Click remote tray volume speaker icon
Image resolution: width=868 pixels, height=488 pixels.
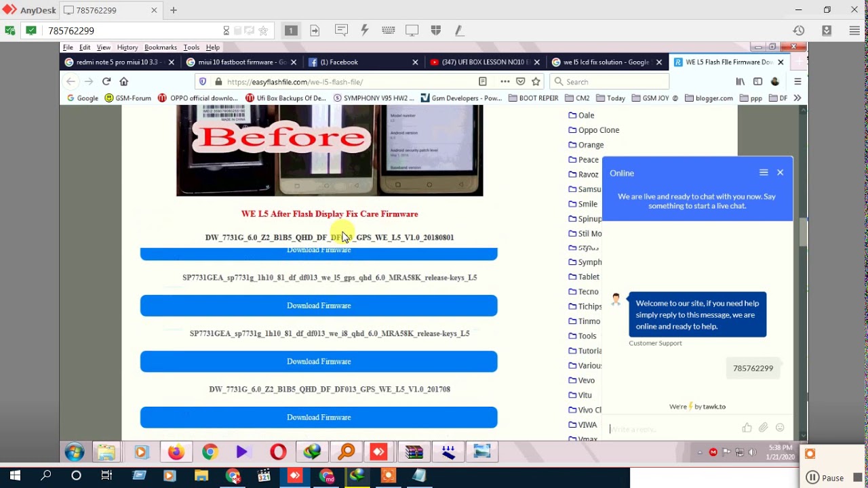click(752, 452)
